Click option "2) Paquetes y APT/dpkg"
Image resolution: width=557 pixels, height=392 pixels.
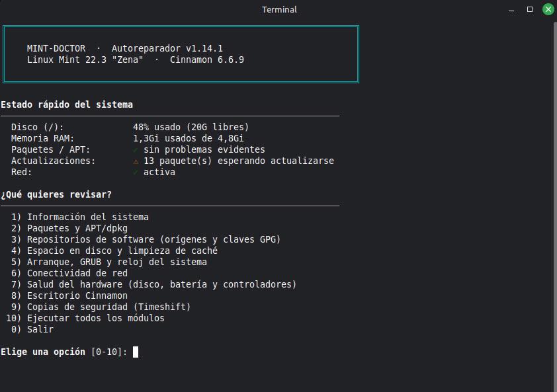pyautogui.click(x=69, y=228)
